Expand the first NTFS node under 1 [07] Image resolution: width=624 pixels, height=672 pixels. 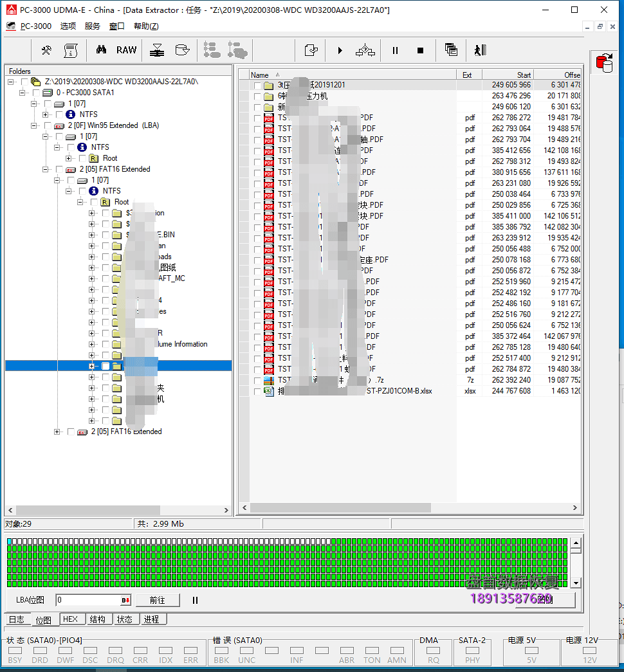coord(46,114)
